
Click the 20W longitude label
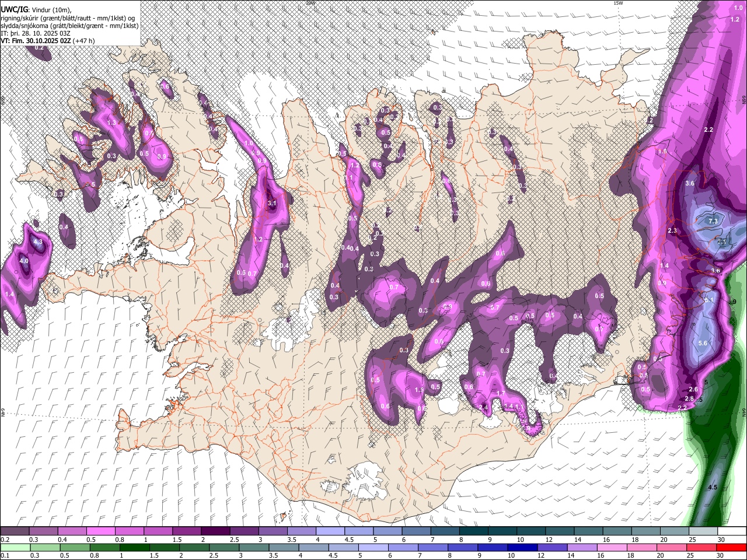coord(310,3)
